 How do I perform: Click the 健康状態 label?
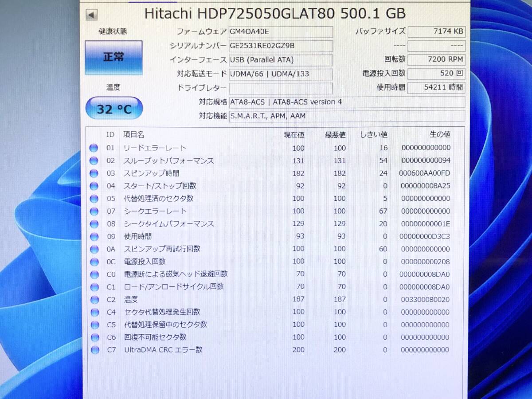click(x=113, y=31)
